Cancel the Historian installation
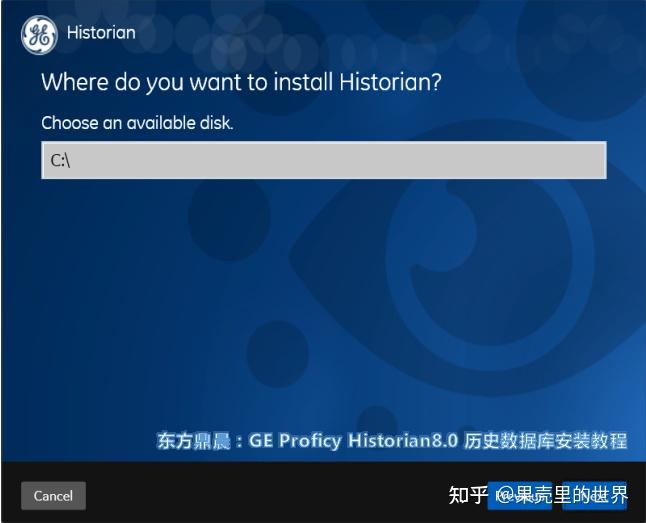 tap(54, 495)
